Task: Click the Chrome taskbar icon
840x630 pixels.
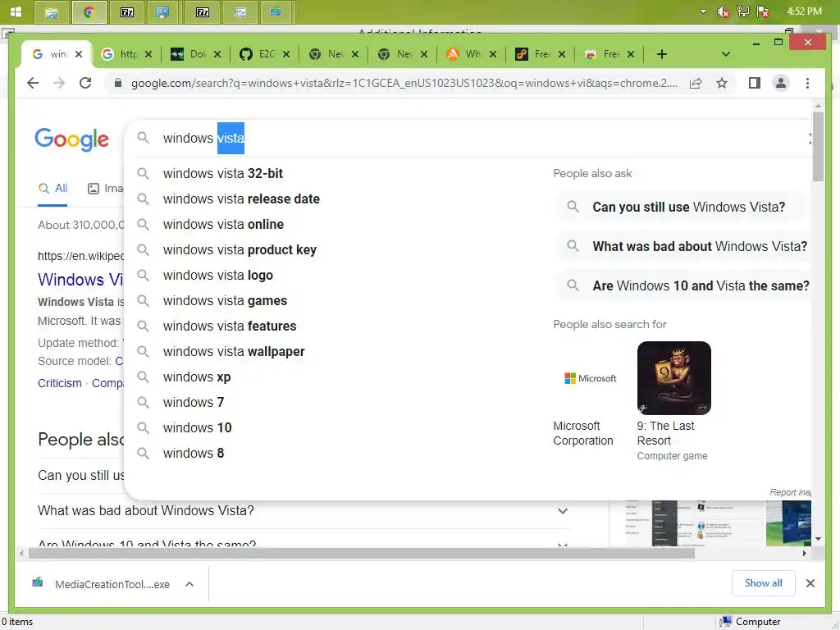Action: (x=89, y=12)
